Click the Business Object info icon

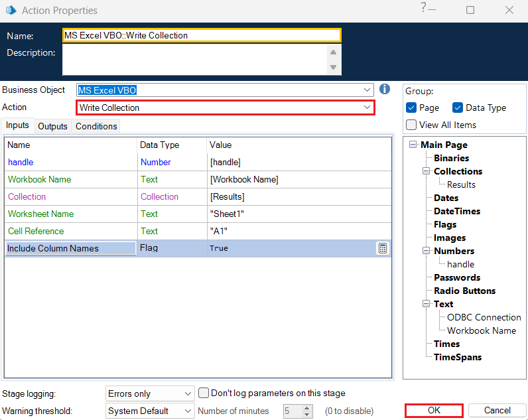(385, 90)
